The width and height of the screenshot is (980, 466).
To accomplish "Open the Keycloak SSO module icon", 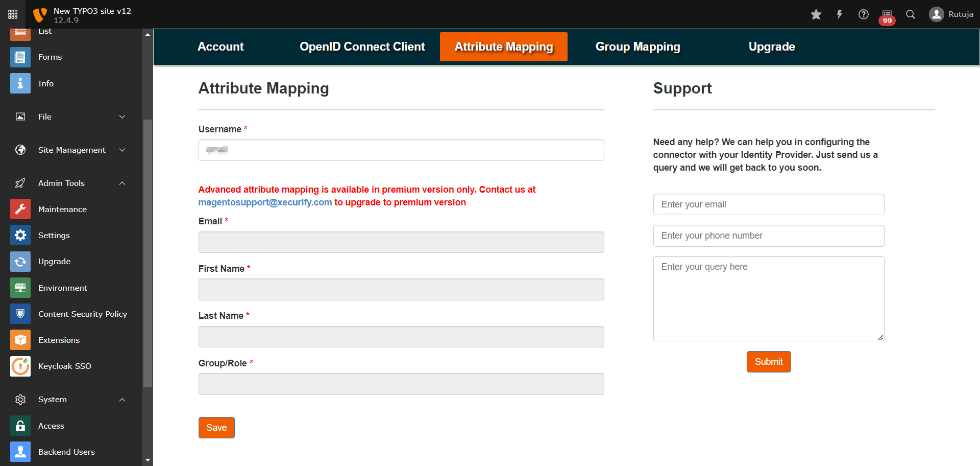I will point(20,366).
